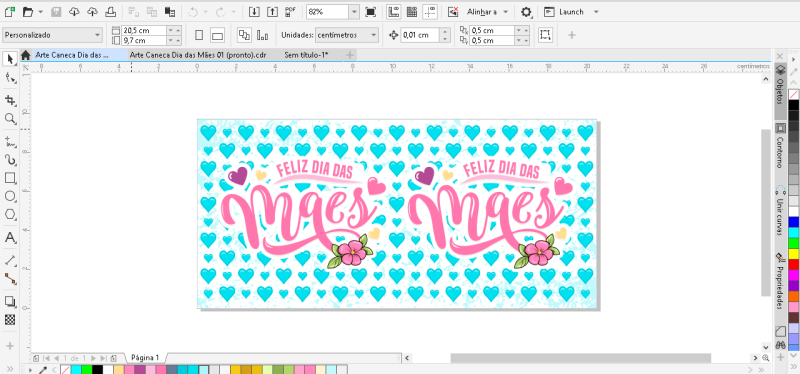Toggle treat all objects as filled
The image size is (800, 374).
pyautogui.click(x=545, y=35)
